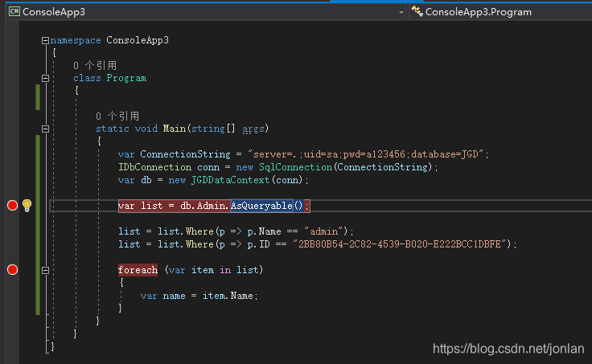The width and height of the screenshot is (592, 364).
Task: Collapse the Main method block
Action: pyautogui.click(x=45, y=129)
